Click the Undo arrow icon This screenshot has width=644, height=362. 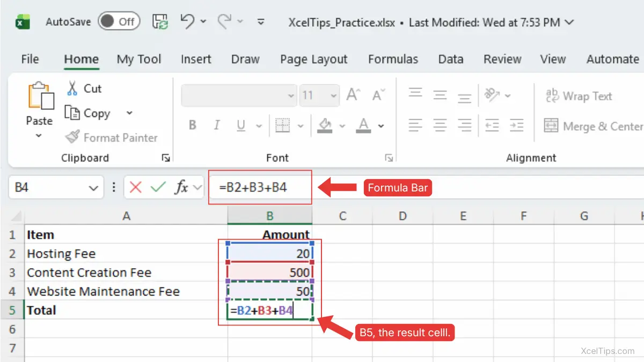point(187,21)
